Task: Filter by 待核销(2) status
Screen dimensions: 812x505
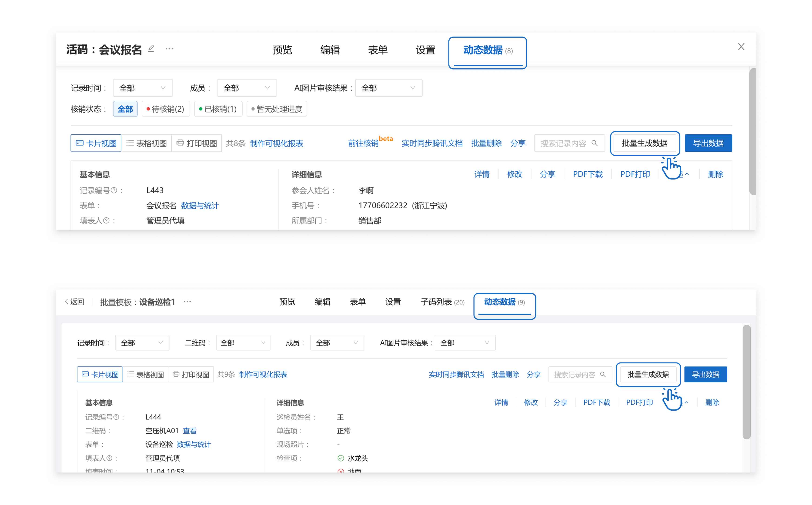Action: pyautogui.click(x=166, y=109)
